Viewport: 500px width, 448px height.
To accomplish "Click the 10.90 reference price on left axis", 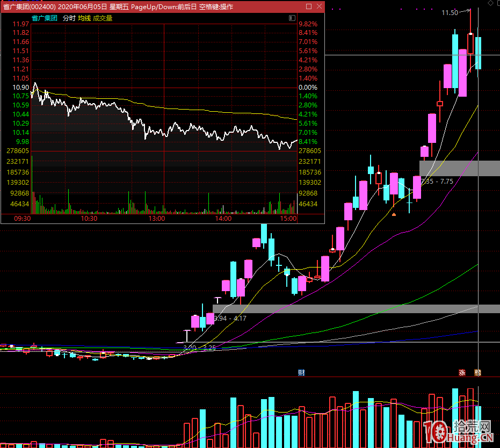I will (x=21, y=88).
